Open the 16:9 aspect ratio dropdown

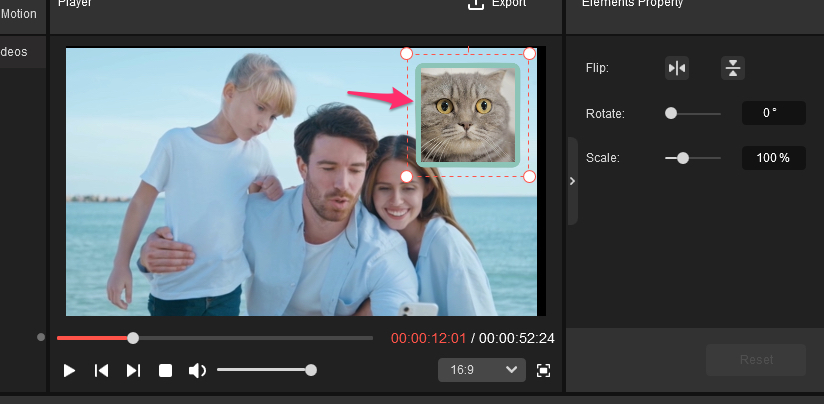pyautogui.click(x=481, y=370)
